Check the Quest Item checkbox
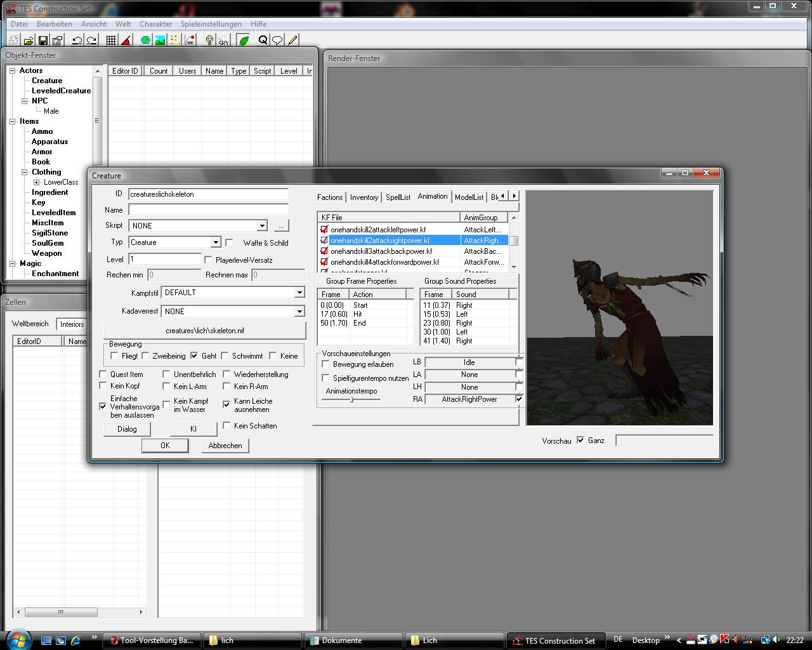Viewport: 812px width, 650px height. coord(103,375)
